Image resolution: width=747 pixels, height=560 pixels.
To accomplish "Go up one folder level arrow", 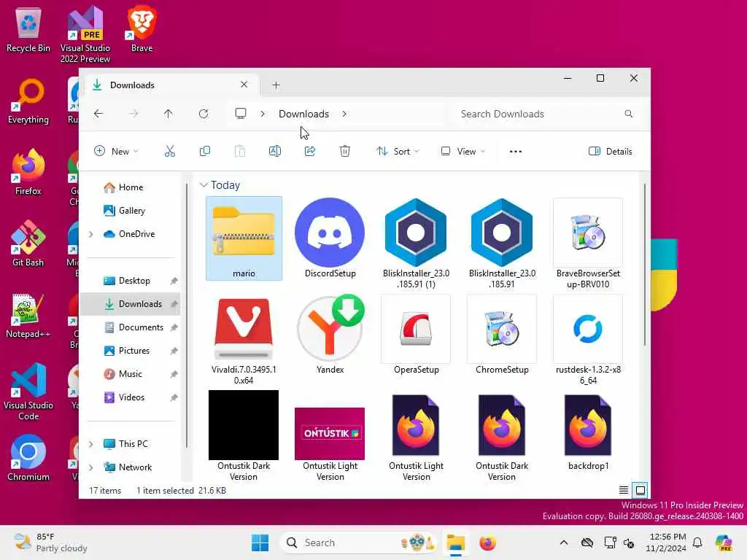I will point(169,114).
